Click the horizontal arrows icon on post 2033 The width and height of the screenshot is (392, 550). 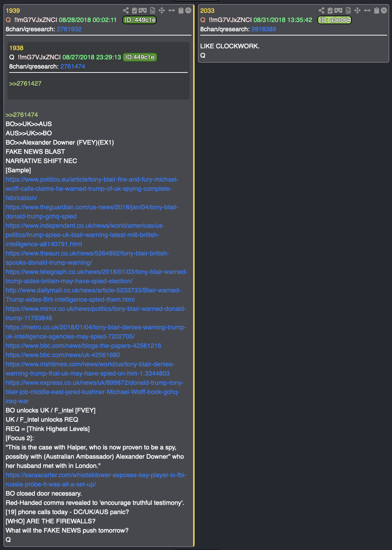(367, 11)
